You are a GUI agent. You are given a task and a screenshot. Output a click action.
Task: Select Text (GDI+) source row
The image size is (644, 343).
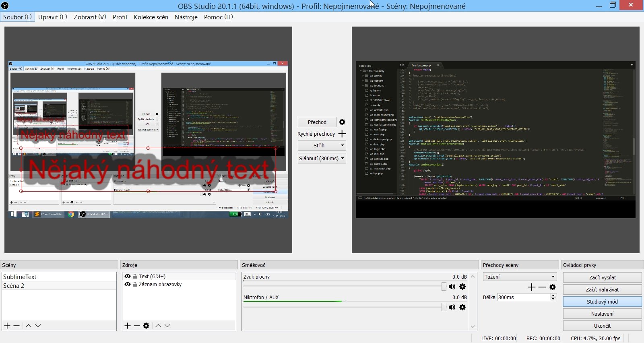(x=179, y=277)
